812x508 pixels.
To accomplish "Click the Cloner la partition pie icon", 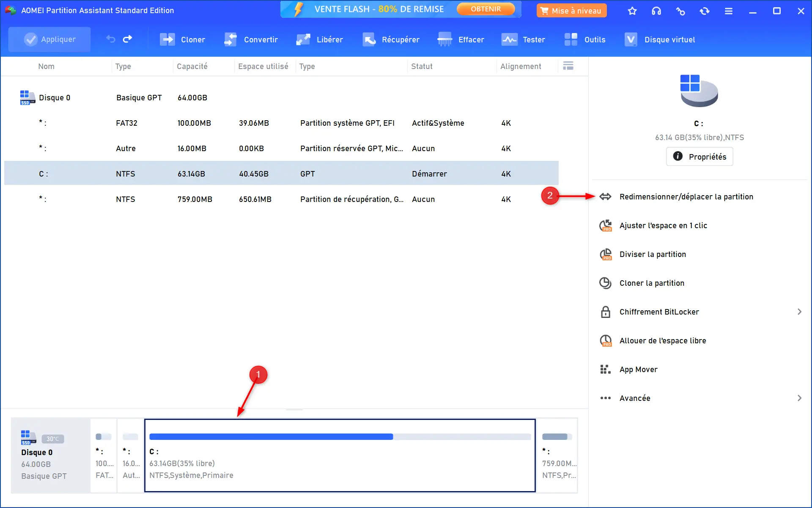I will coord(605,283).
